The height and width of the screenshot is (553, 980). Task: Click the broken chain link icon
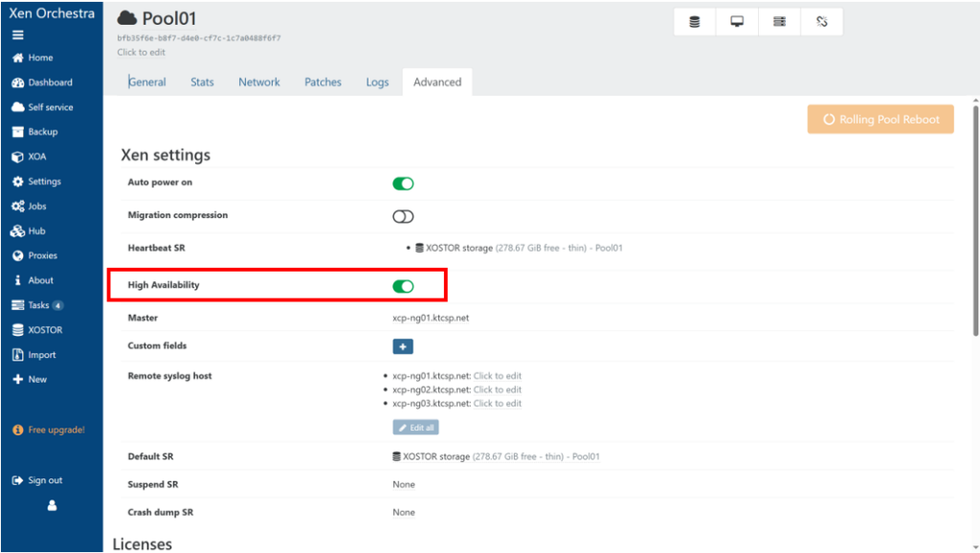tap(821, 22)
